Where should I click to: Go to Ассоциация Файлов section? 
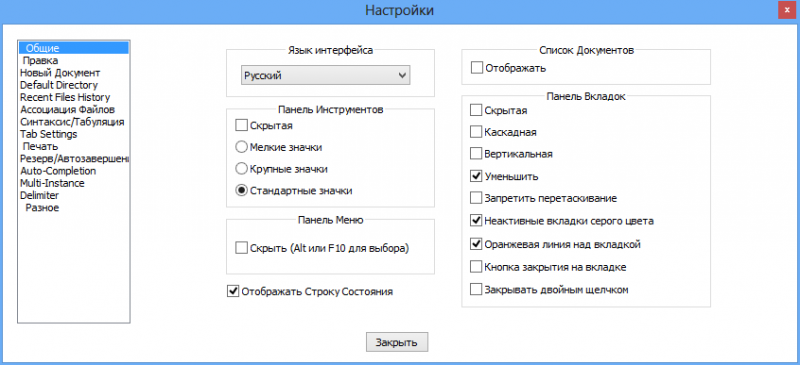coord(67,109)
